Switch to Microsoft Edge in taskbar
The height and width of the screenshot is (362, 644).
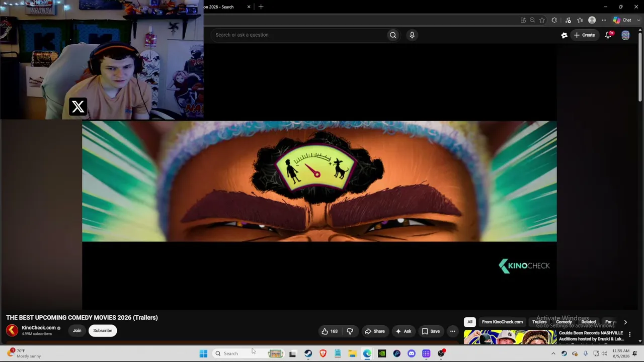[367, 353]
